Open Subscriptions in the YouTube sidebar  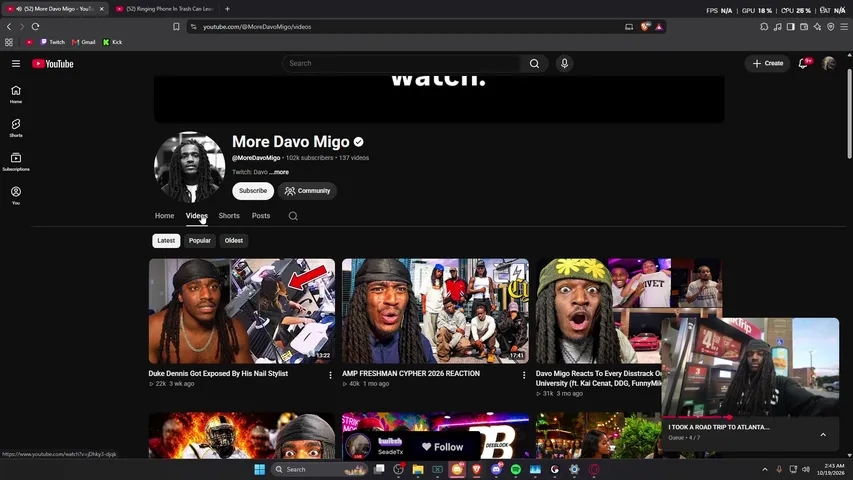(16, 162)
